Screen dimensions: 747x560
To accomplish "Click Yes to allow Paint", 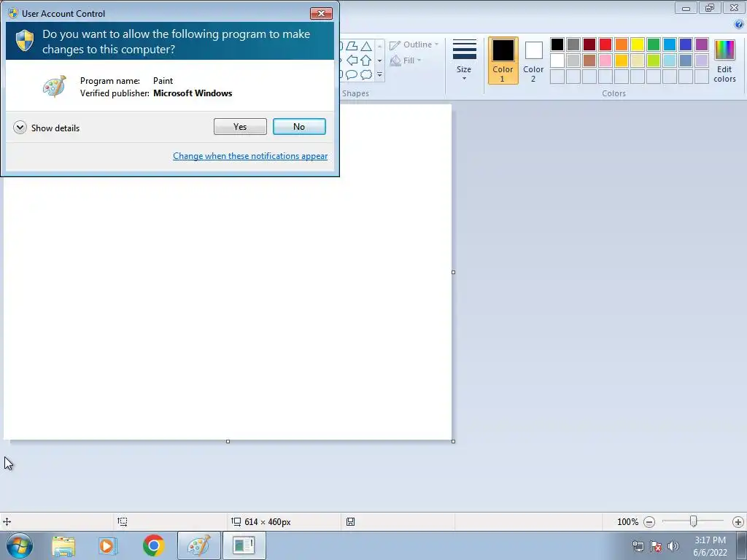I will pyautogui.click(x=240, y=127).
